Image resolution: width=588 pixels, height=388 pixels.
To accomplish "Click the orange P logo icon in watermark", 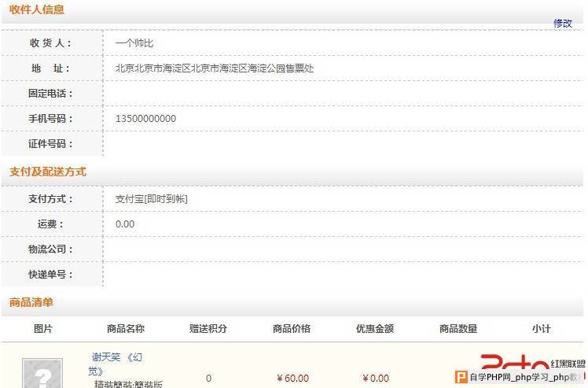I will point(461,377).
